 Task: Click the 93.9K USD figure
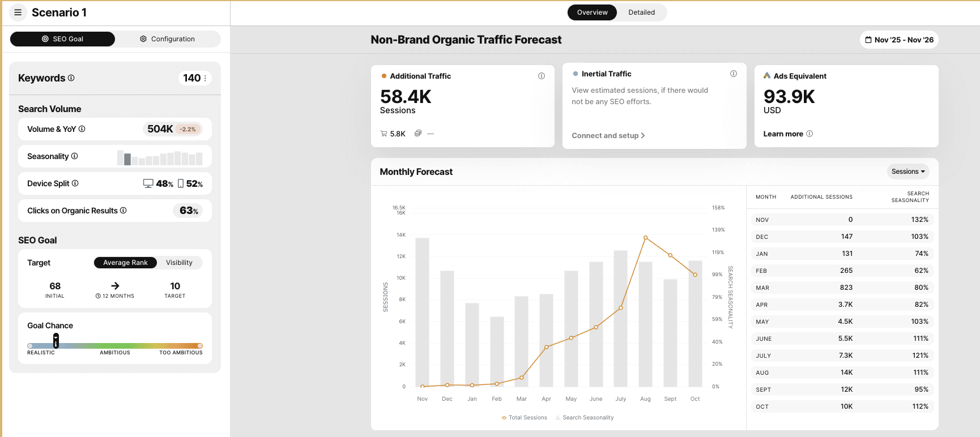pyautogui.click(x=789, y=97)
